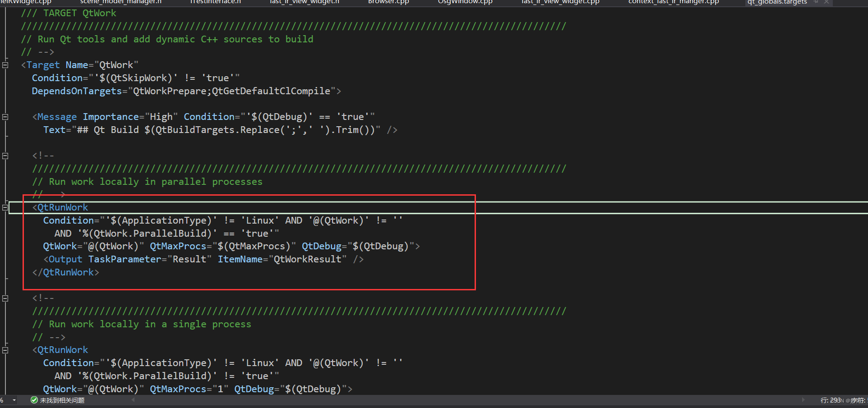Switch to the scene_model_manager.h tab

[121, 2]
